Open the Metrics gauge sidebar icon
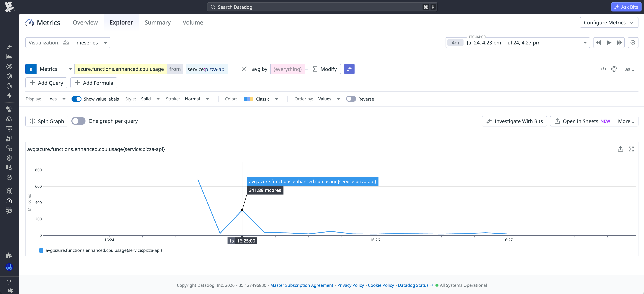644x294 pixels. click(x=9, y=201)
